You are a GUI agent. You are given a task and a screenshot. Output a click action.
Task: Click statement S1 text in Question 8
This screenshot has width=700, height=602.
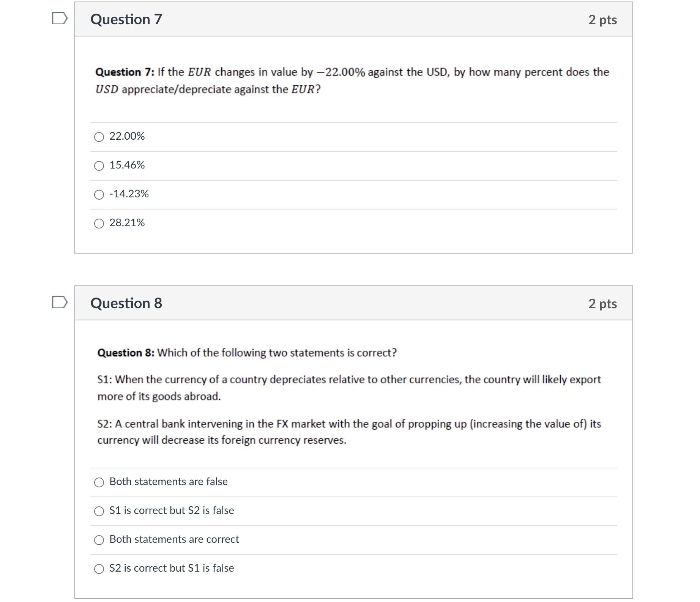point(342,387)
